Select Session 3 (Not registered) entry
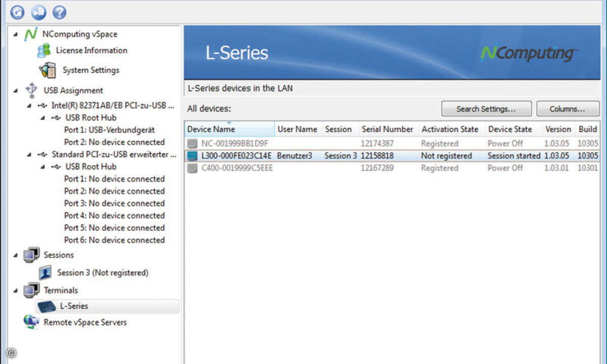This screenshot has width=607, height=364. click(x=103, y=272)
